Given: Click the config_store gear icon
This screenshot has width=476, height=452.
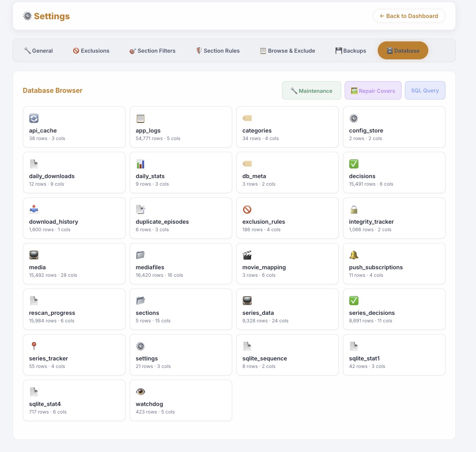Looking at the screenshot, I should pyautogui.click(x=354, y=118).
